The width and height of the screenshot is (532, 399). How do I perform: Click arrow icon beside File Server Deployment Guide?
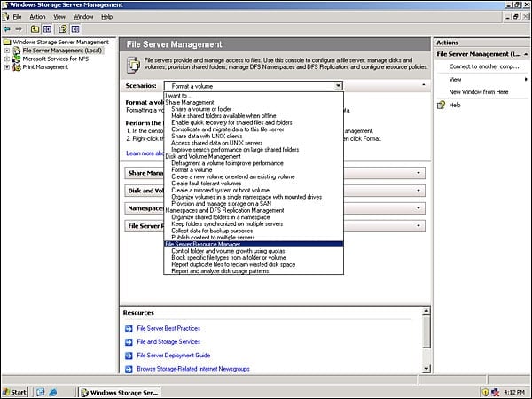tap(129, 356)
